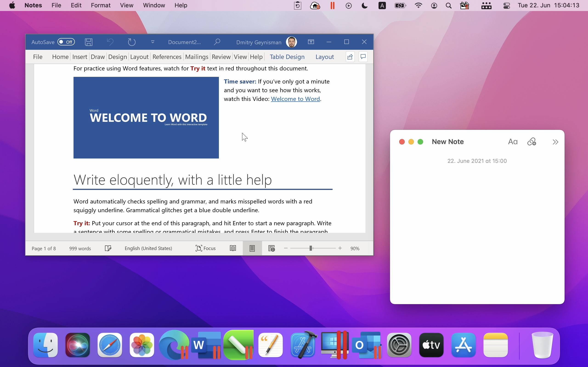The image size is (588, 367).
Task: Click the Share icon in the ribbon
Action: (x=350, y=57)
